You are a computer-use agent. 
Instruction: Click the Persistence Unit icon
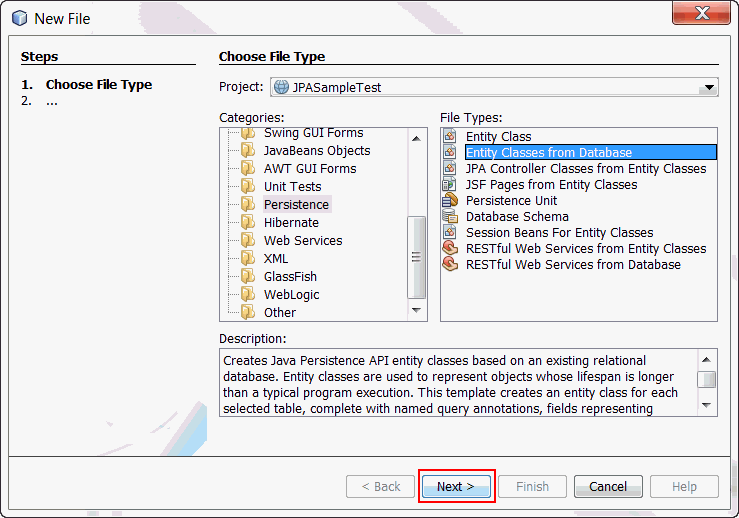tap(450, 200)
